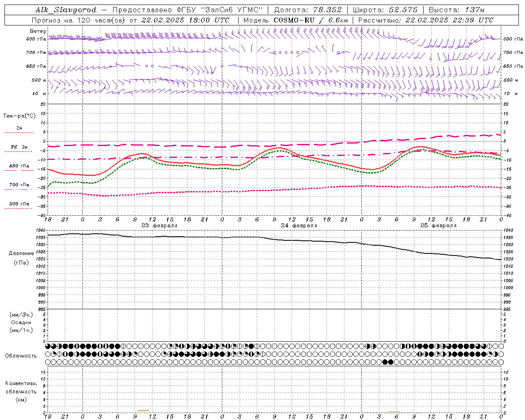Select the Давление panel label
Screen dimensions: 525x420
pyautogui.click(x=21, y=253)
